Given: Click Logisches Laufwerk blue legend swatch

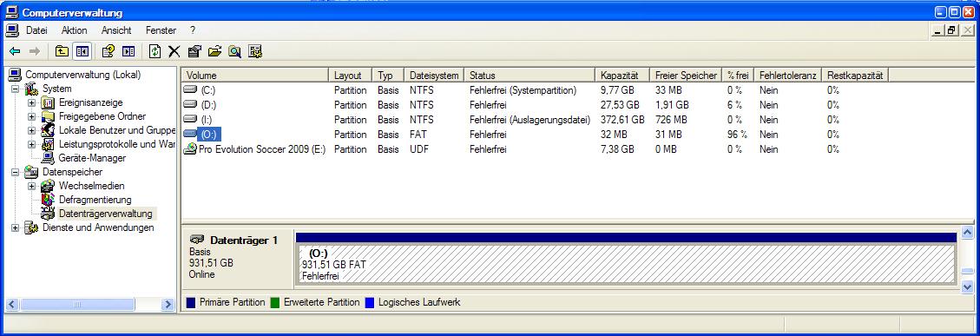Looking at the screenshot, I should coord(370,303).
